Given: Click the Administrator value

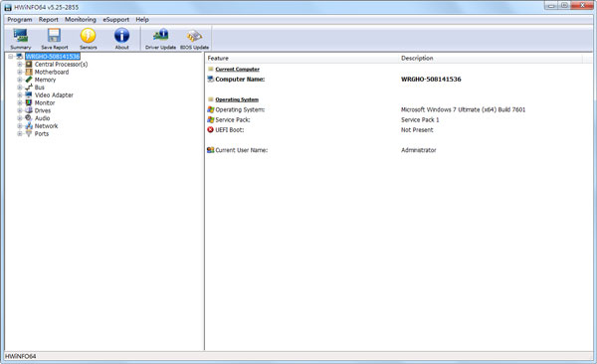Looking at the screenshot, I should coord(419,150).
